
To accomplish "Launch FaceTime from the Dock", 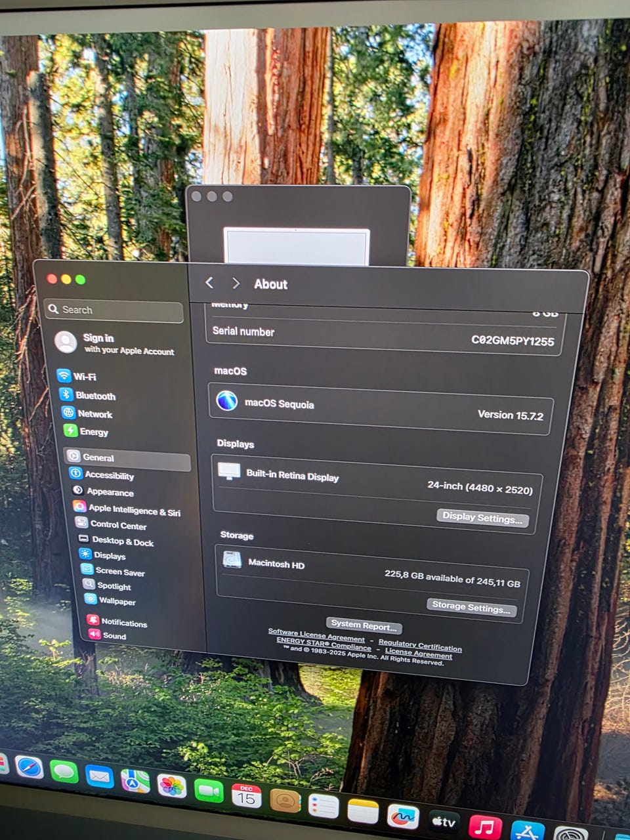I will [x=209, y=791].
